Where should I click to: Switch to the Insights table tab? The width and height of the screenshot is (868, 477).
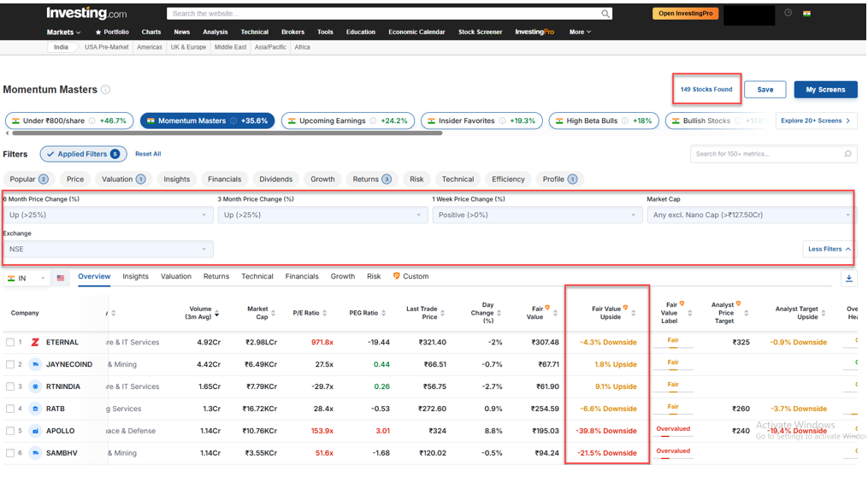click(x=136, y=277)
